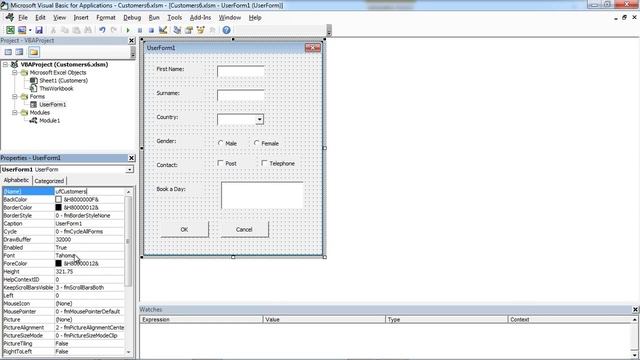This screenshot has width=640, height=360.
Task: Select the Male radio button on form
Action: [221, 143]
